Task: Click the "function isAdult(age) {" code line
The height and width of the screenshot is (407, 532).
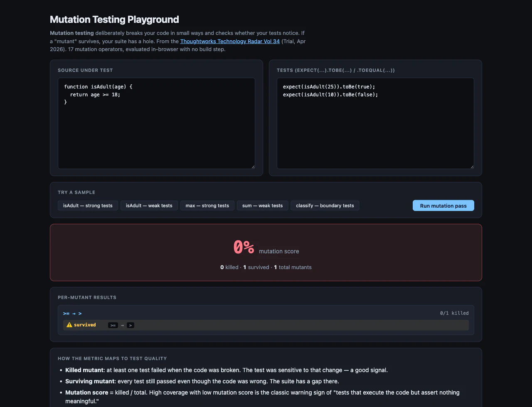Action: tap(98, 87)
